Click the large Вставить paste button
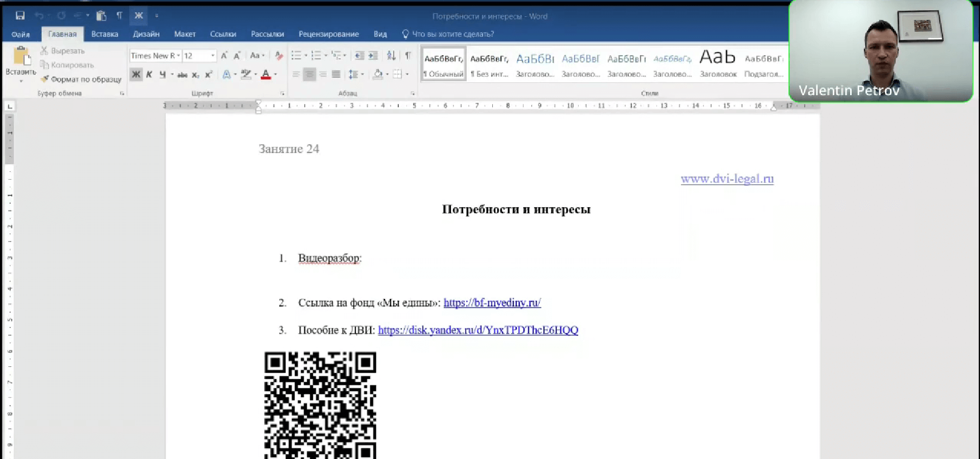This screenshot has height=459, width=980. [21, 64]
